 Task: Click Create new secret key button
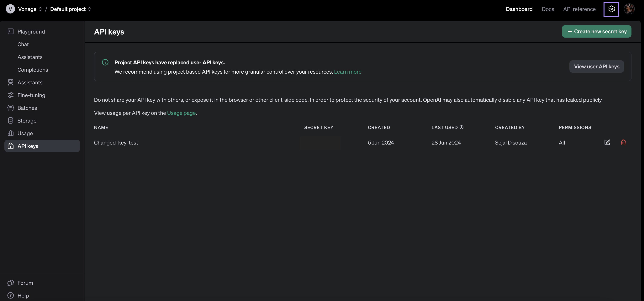[597, 31]
